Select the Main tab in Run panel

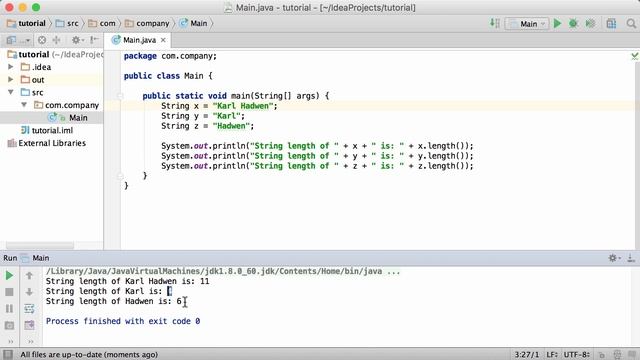36,258
